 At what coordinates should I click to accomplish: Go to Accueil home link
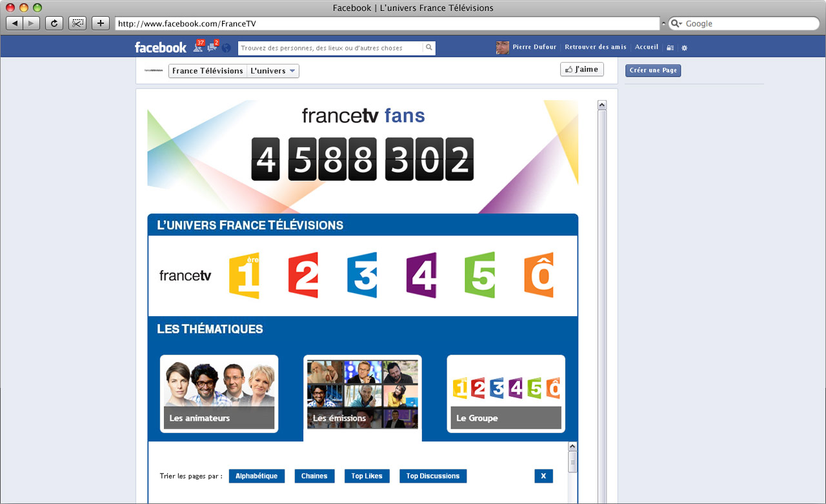click(647, 47)
